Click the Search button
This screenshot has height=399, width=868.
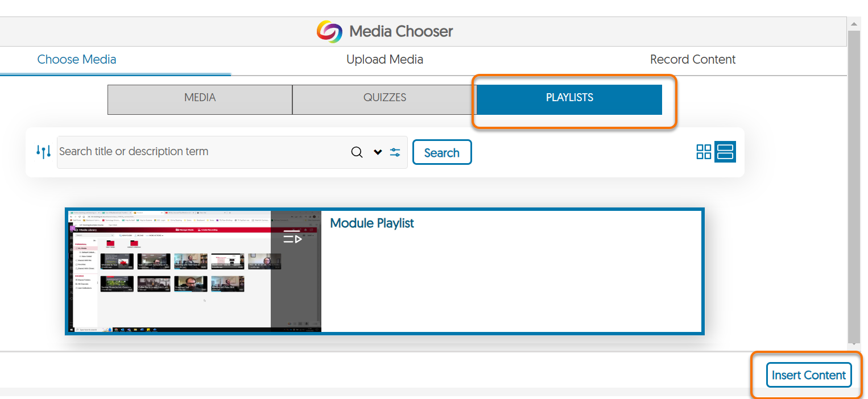click(x=442, y=152)
